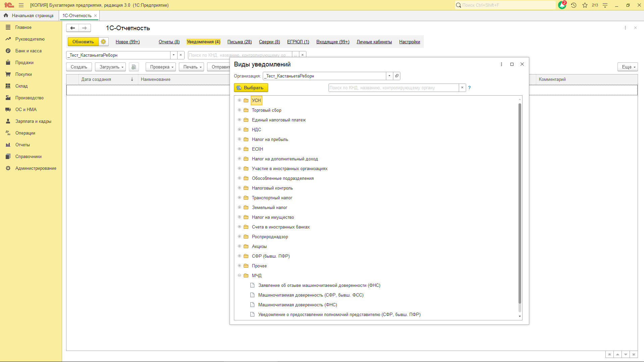Open the Банк и касса section
644x362 pixels.
pyautogui.click(x=29, y=51)
